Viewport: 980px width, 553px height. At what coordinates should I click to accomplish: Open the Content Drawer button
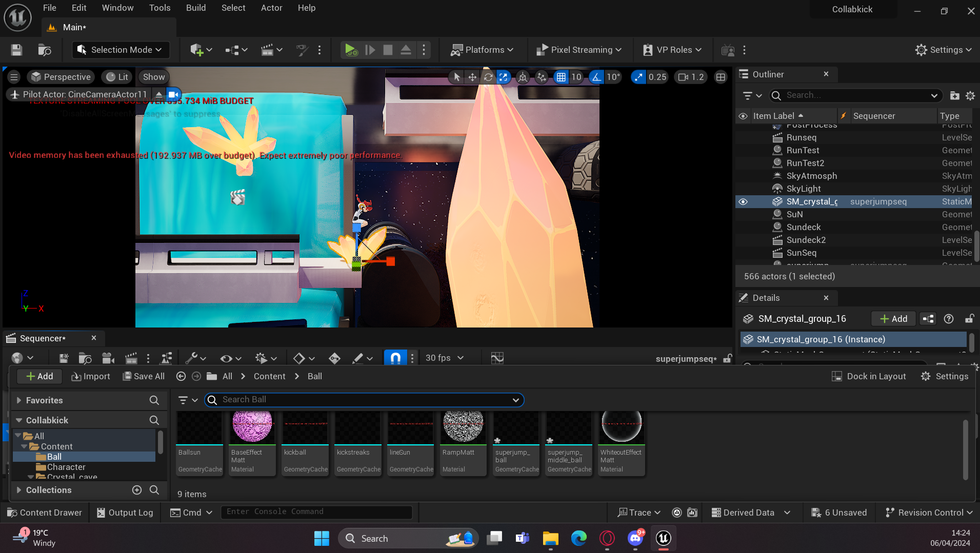44,513
